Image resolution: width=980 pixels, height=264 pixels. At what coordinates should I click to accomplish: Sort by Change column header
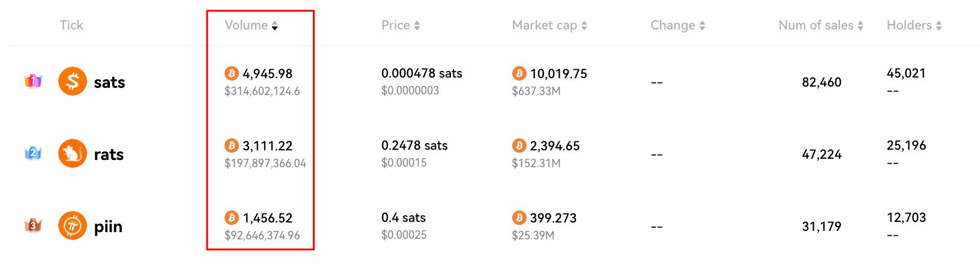pyautogui.click(x=678, y=25)
